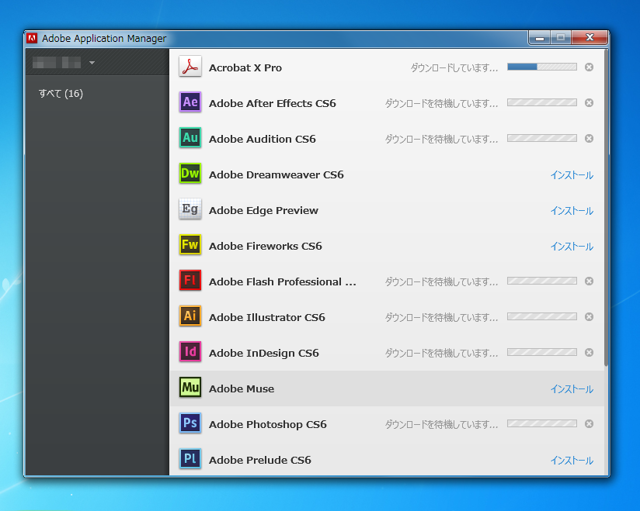The image size is (640, 511).
Task: Select the Illustrator CS6 Ai icon
Action: click(190, 316)
